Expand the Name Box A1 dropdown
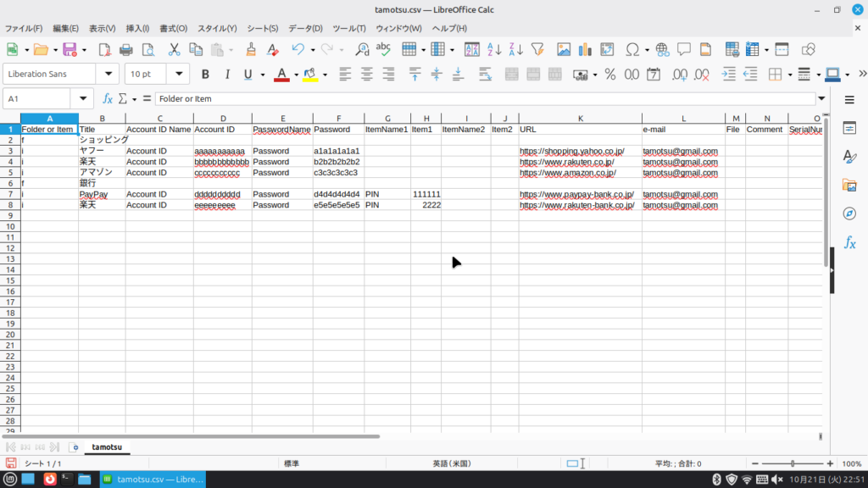Screen dimensions: 868x488 pyautogui.click(x=83, y=98)
